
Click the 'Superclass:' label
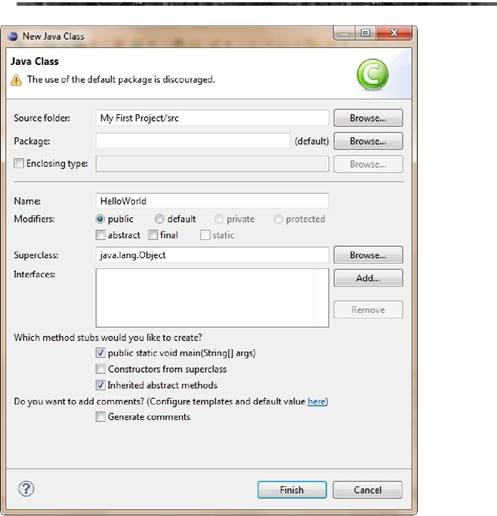tap(36, 255)
